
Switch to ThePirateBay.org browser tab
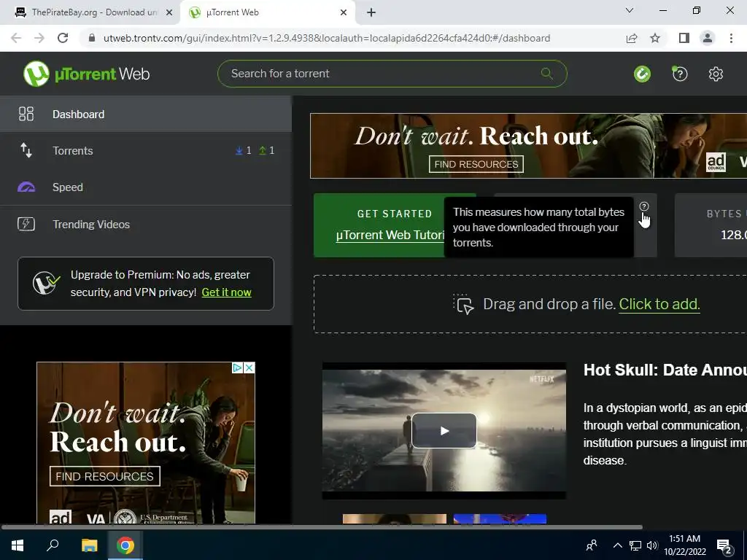[90, 12]
